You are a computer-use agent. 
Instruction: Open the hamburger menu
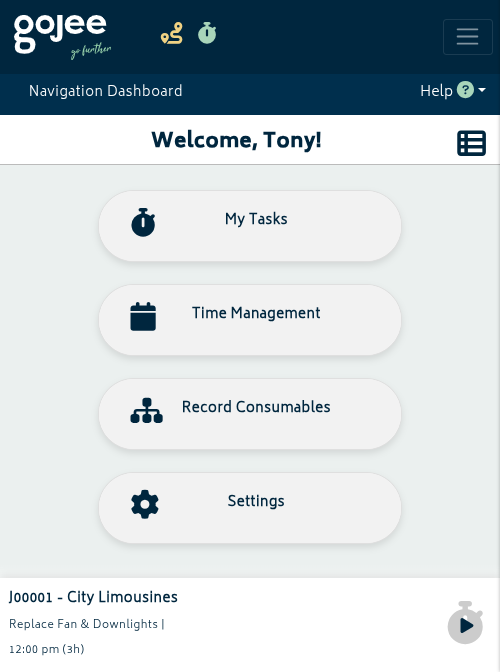[467, 37]
